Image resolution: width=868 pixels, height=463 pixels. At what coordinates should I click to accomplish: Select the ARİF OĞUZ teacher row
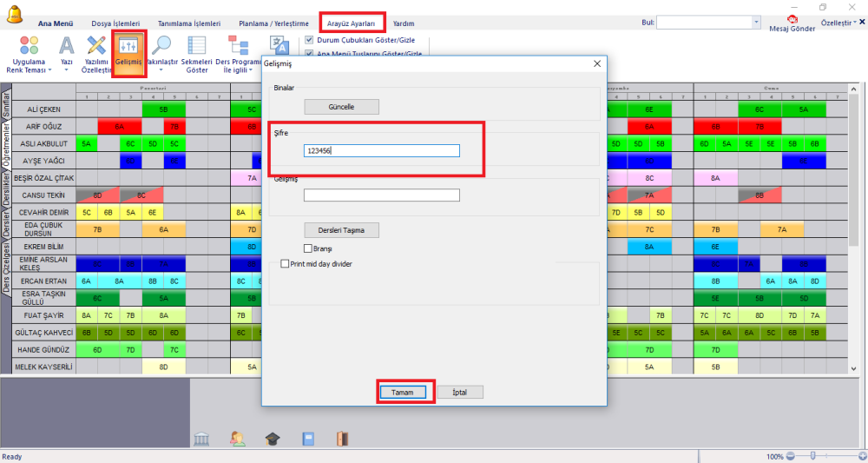(43, 126)
